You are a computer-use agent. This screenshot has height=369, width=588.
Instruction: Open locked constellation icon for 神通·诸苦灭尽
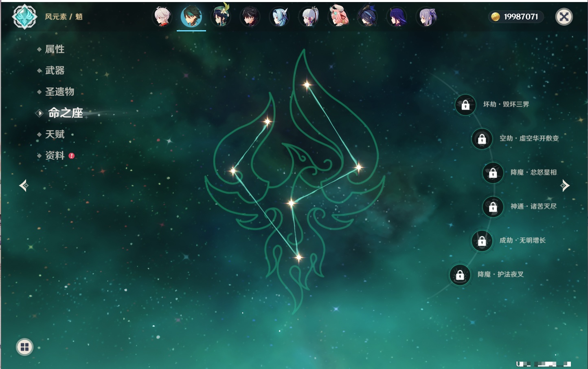[493, 207]
